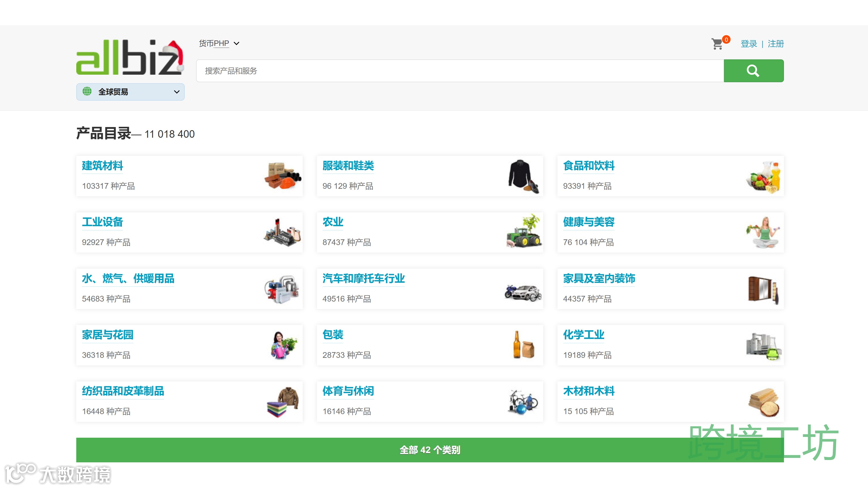Open the 货币PHP currency dropdown
Viewport: 868px width, 488px height.
[214, 44]
